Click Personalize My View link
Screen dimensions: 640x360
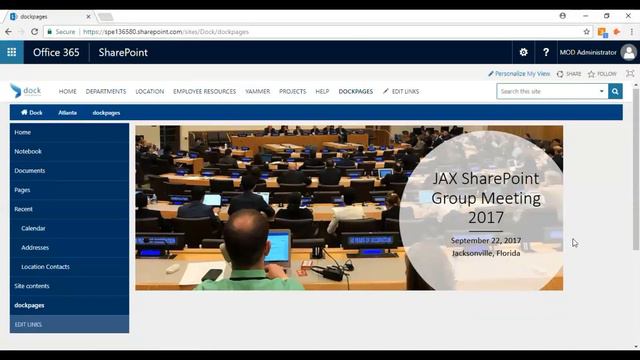point(519,74)
